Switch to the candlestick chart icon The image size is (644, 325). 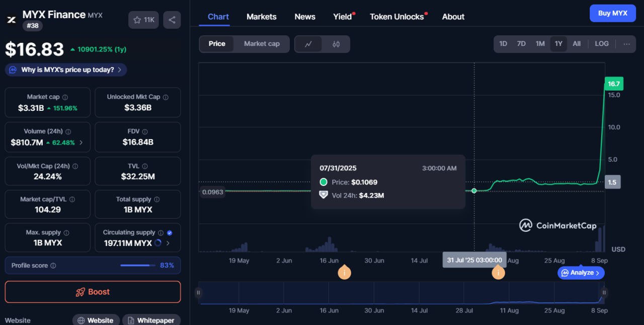(336, 44)
